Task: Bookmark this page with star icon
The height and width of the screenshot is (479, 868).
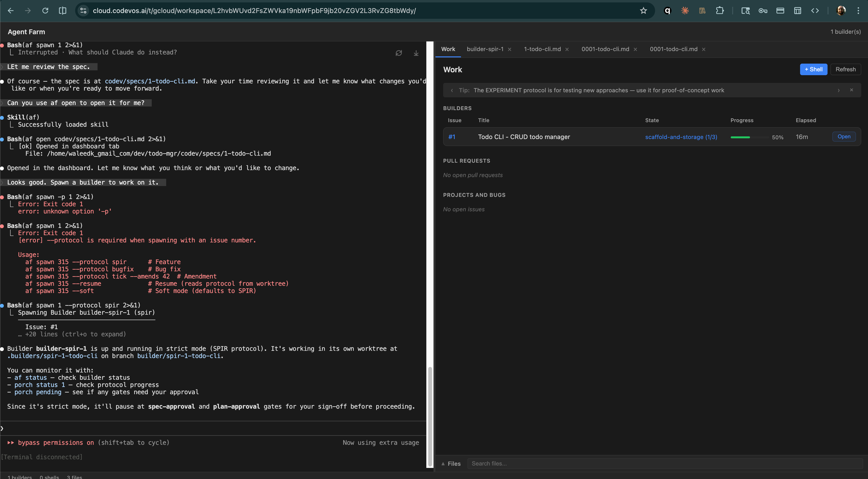Action: click(x=644, y=10)
